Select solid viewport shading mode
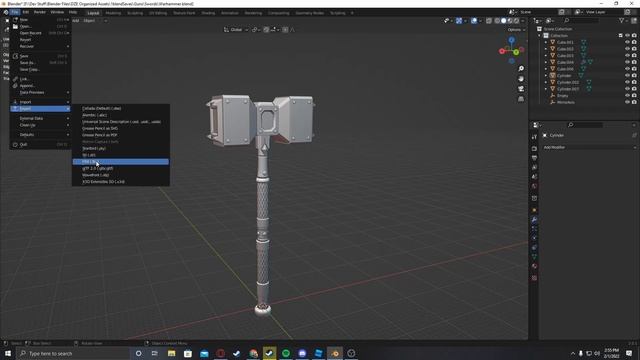The width and height of the screenshot is (640, 360). click(x=504, y=20)
